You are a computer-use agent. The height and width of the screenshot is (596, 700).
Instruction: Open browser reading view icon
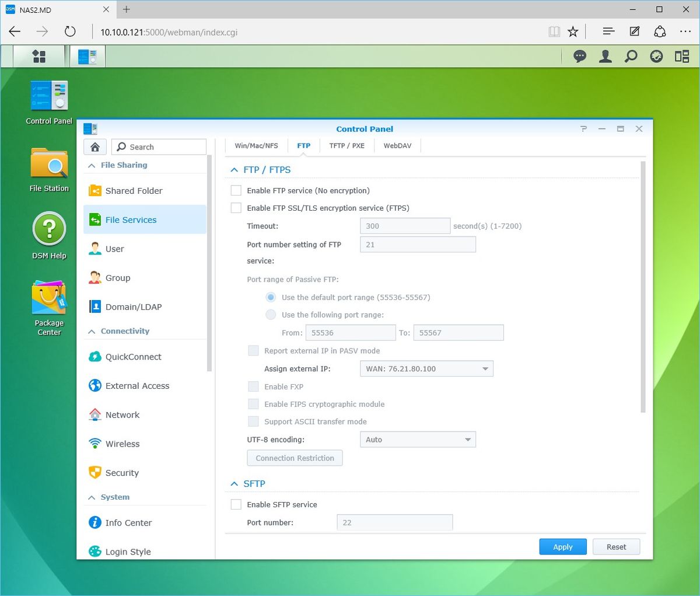554,32
